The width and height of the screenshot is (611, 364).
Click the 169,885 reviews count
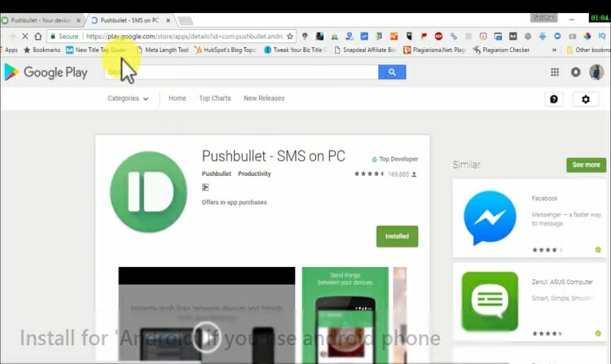coord(398,174)
